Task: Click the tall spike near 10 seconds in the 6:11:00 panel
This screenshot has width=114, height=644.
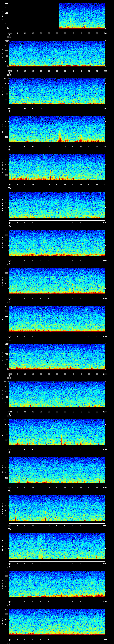Action: tap(25, 285)
